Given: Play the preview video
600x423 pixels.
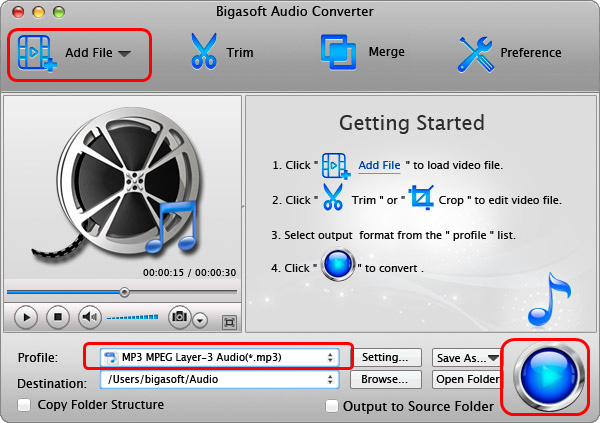Looking at the screenshot, I should click(26, 317).
